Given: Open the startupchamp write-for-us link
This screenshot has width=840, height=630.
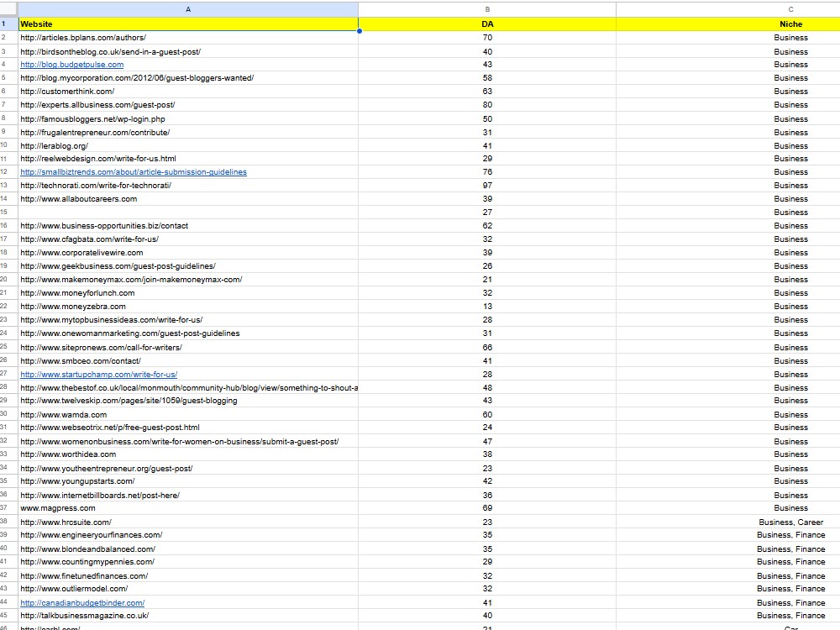Looking at the screenshot, I should [x=98, y=375].
